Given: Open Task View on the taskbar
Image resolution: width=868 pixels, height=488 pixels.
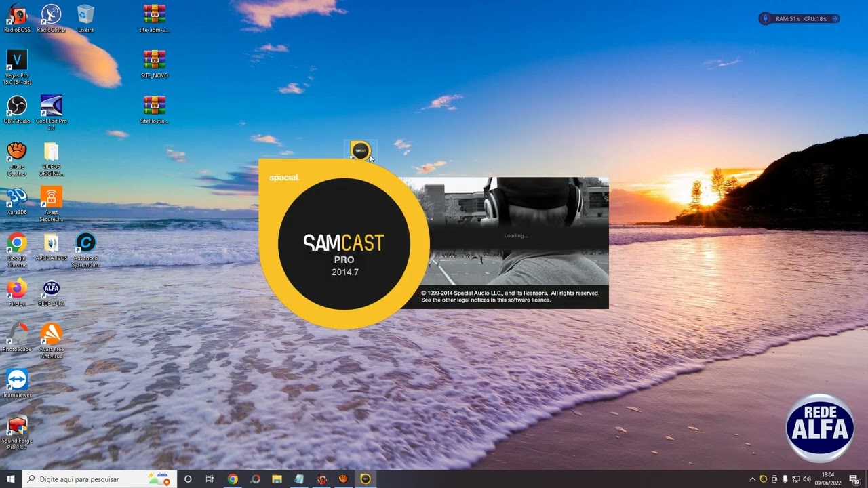Looking at the screenshot, I should coord(210,479).
